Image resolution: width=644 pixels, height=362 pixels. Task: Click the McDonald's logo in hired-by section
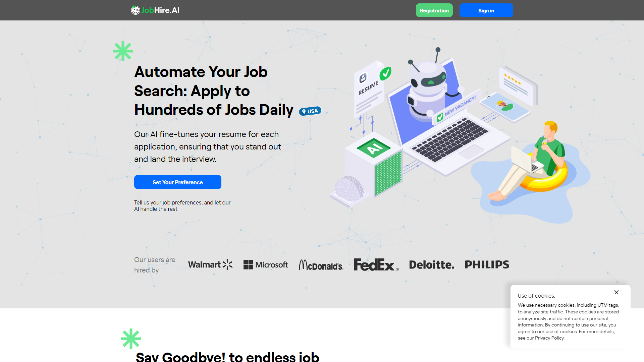click(320, 265)
